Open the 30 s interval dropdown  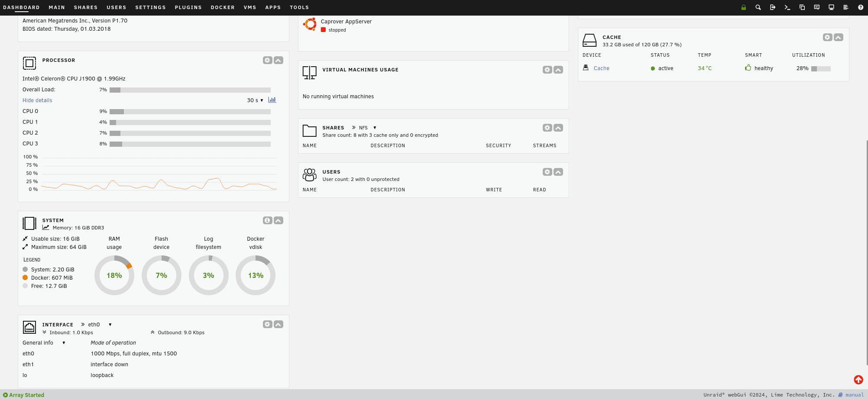point(255,100)
